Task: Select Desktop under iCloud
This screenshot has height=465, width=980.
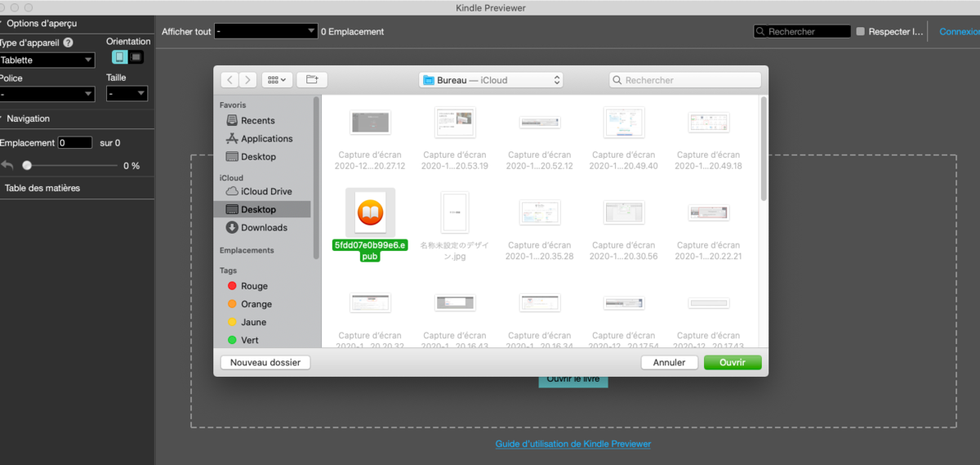Action: click(x=262, y=209)
